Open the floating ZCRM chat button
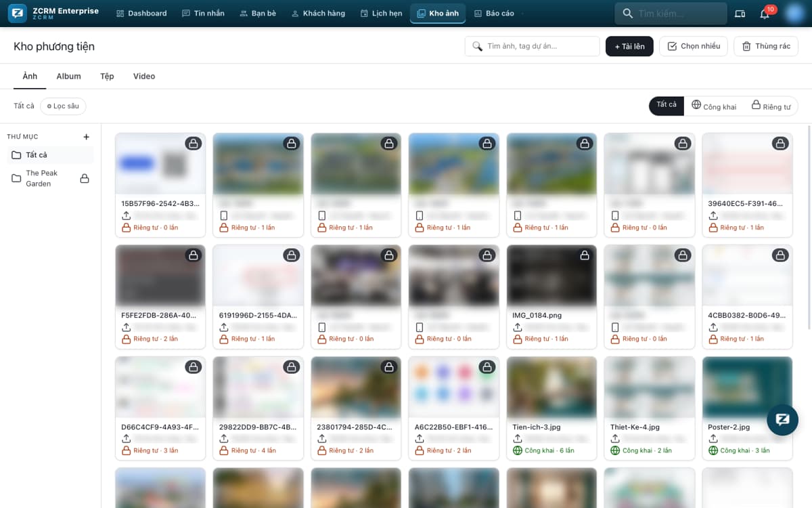This screenshot has height=508, width=812. (782, 419)
